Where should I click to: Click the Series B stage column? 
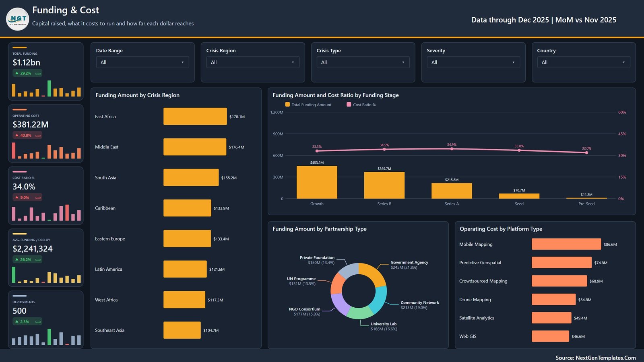[384, 185]
